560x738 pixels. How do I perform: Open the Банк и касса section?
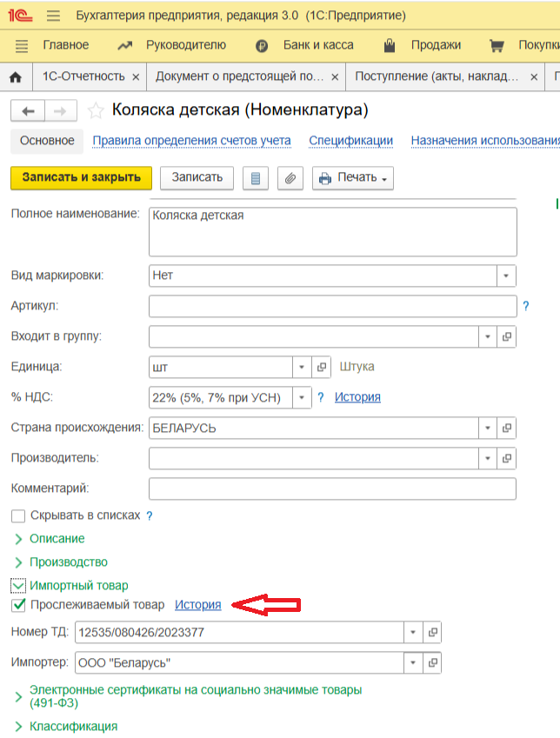click(318, 45)
